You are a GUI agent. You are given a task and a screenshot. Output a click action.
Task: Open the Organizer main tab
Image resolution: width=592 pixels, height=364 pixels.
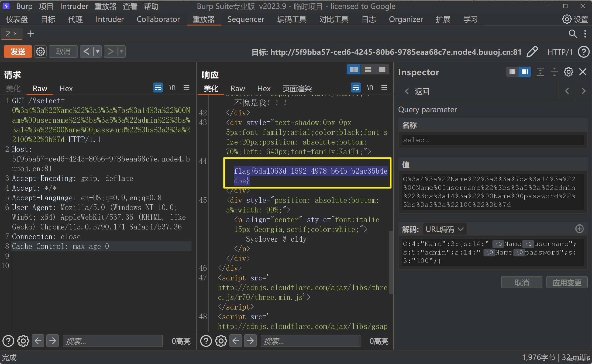(x=406, y=19)
